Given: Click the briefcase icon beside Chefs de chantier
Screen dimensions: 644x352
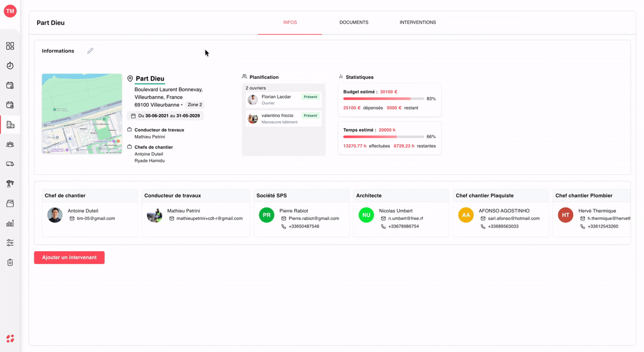Looking at the screenshot, I should coord(129,147).
